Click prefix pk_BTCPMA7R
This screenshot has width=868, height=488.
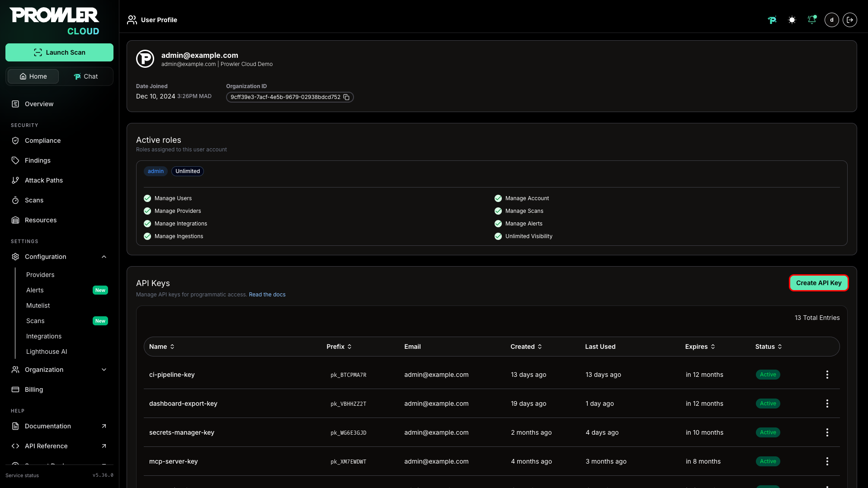click(x=349, y=375)
